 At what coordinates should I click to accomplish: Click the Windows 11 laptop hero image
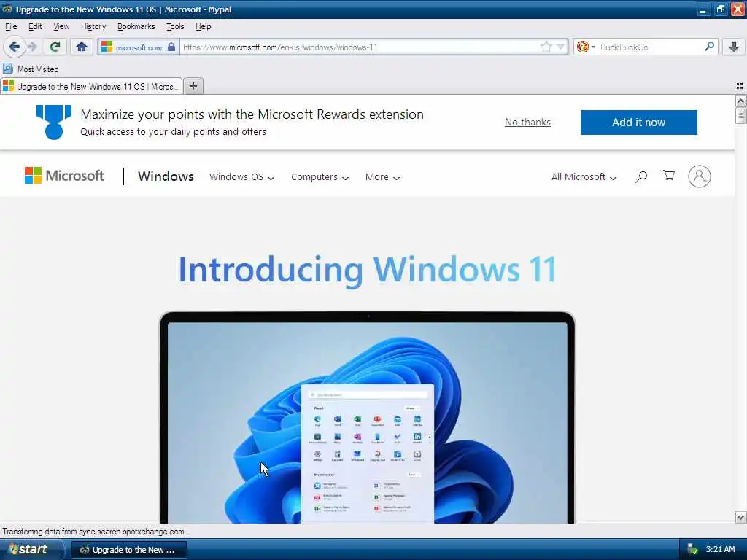pos(367,418)
